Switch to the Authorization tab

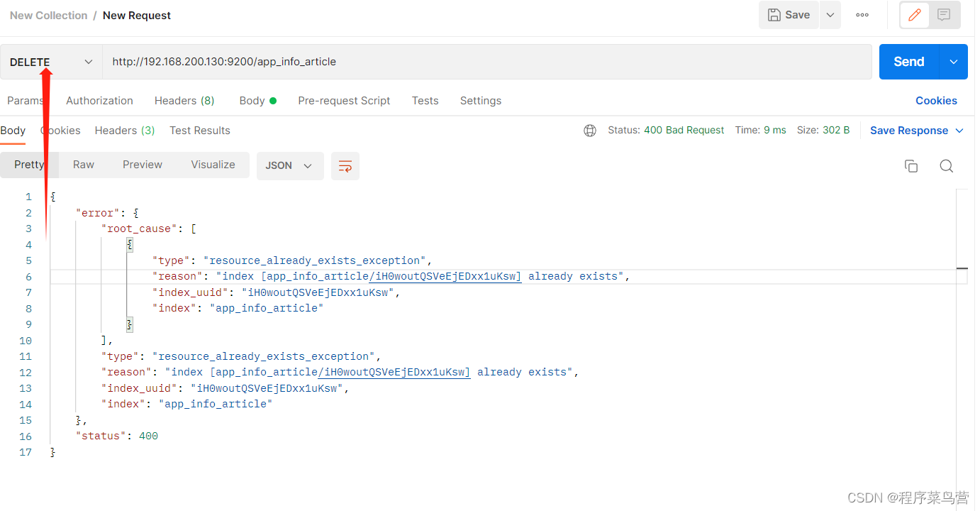tap(99, 101)
